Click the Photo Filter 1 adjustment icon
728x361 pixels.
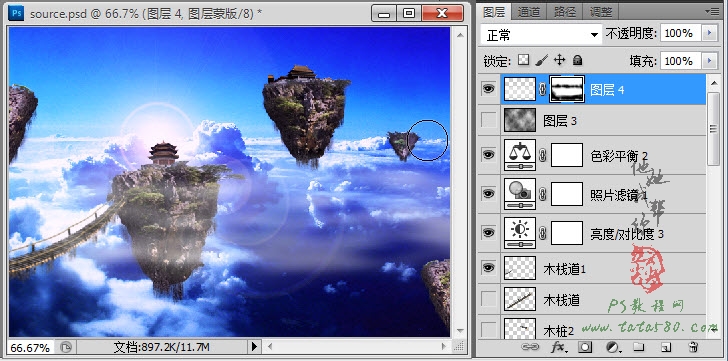(x=520, y=194)
